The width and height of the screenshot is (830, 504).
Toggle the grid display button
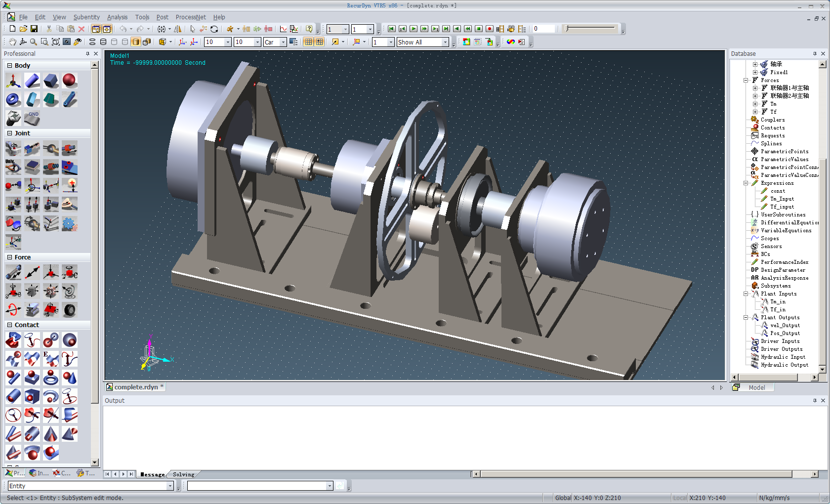pos(308,42)
